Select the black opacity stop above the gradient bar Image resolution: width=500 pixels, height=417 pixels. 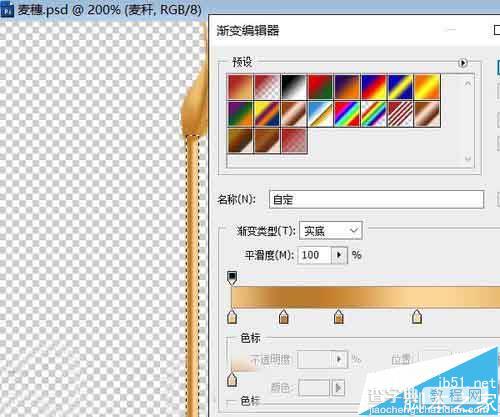pyautogui.click(x=232, y=278)
